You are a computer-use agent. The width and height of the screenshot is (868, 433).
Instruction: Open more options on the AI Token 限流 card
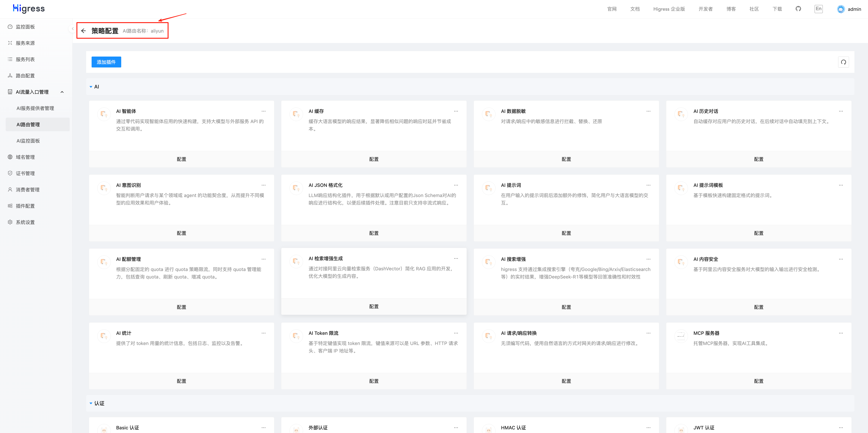point(456,333)
